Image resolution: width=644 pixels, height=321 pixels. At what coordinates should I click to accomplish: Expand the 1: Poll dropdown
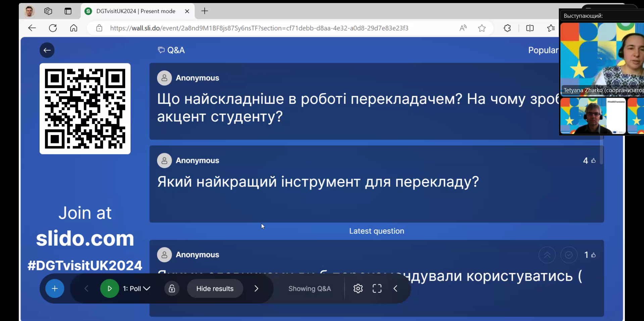137,288
